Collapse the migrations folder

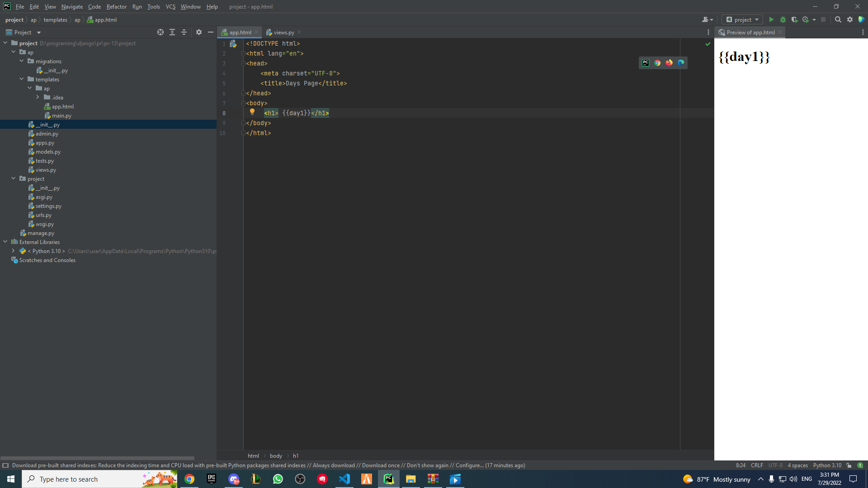21,61
